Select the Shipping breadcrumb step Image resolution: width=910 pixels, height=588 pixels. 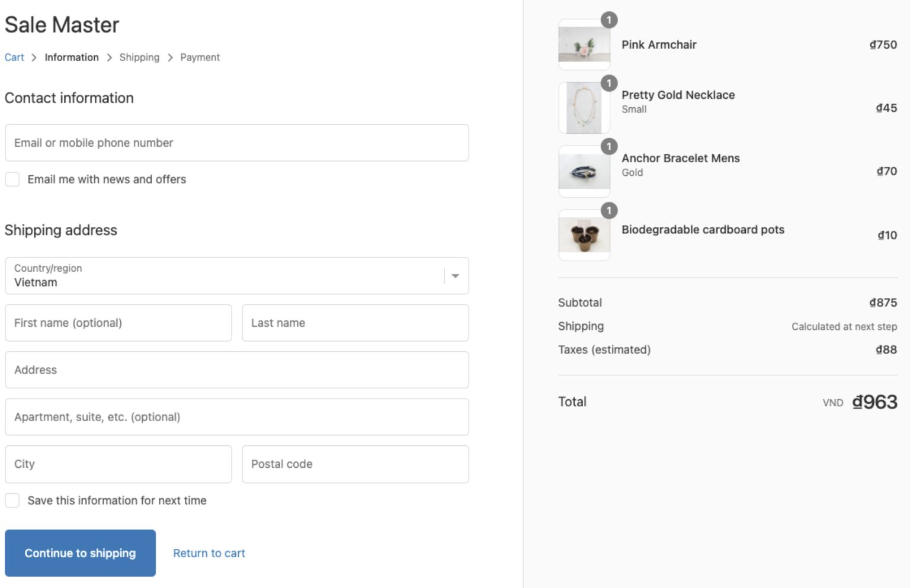[139, 57]
